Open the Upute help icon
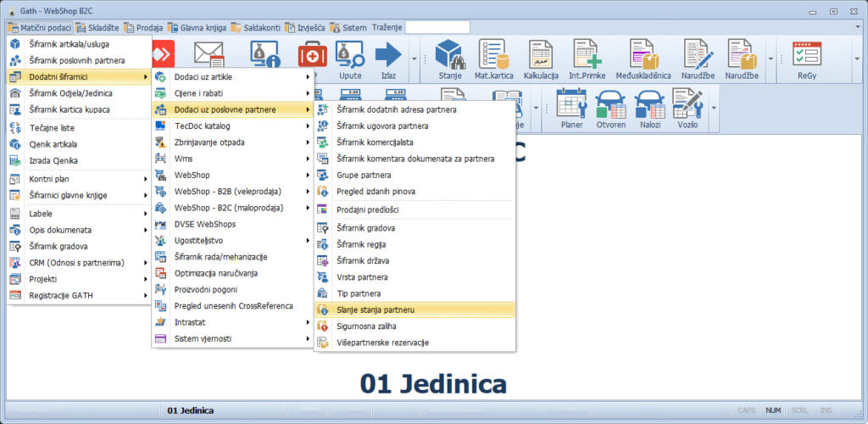 (350, 59)
